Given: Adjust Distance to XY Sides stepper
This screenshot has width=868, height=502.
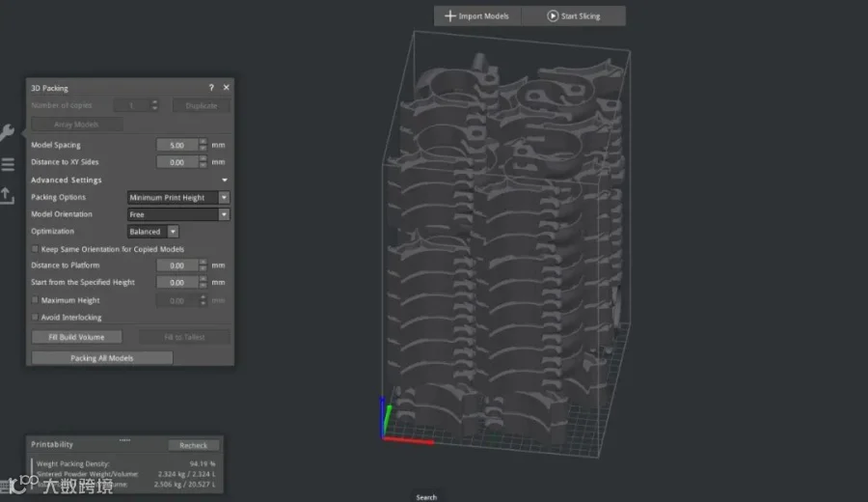Looking at the screenshot, I should [203, 162].
